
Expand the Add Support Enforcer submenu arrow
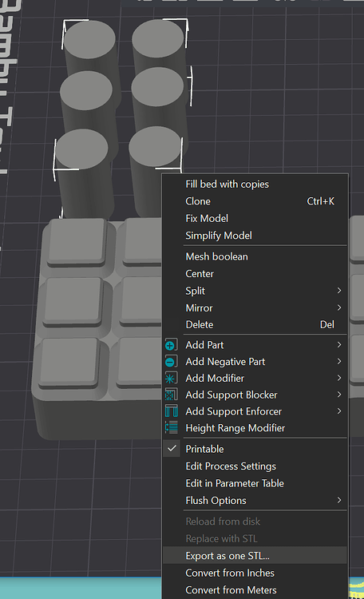pyautogui.click(x=338, y=411)
